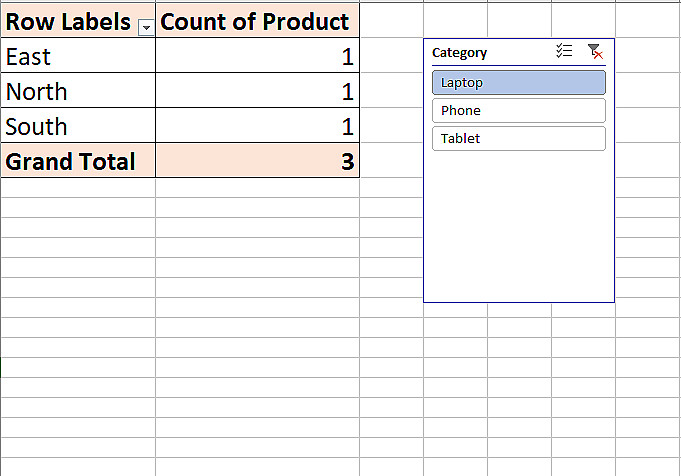Click the North row label cell

coord(78,92)
